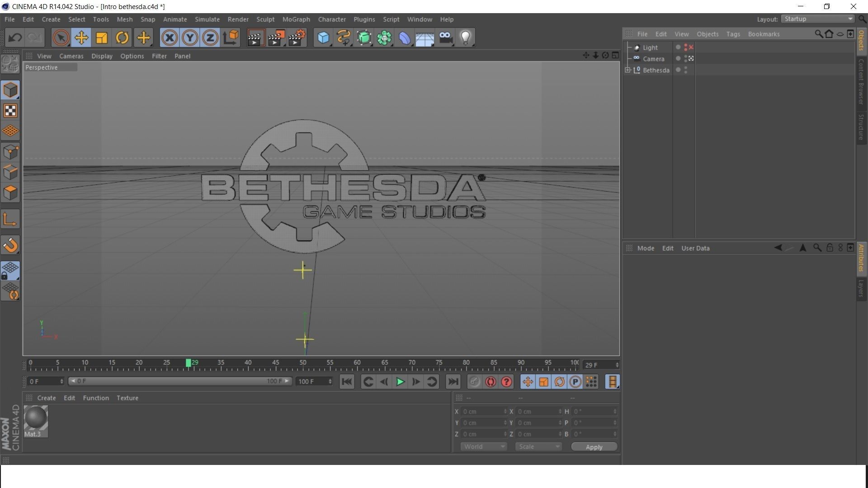Switch to Texture mode checkerboard icon
Image resolution: width=868 pixels, height=488 pixels.
click(10, 111)
